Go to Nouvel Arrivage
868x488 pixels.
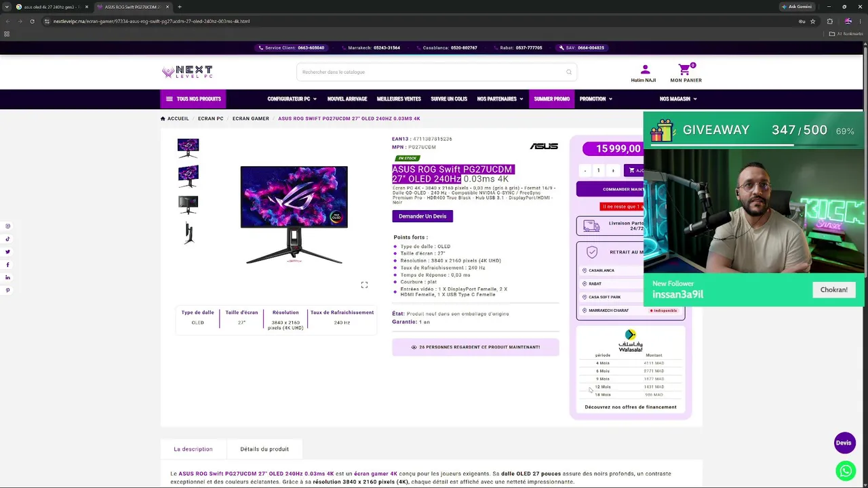(x=347, y=99)
